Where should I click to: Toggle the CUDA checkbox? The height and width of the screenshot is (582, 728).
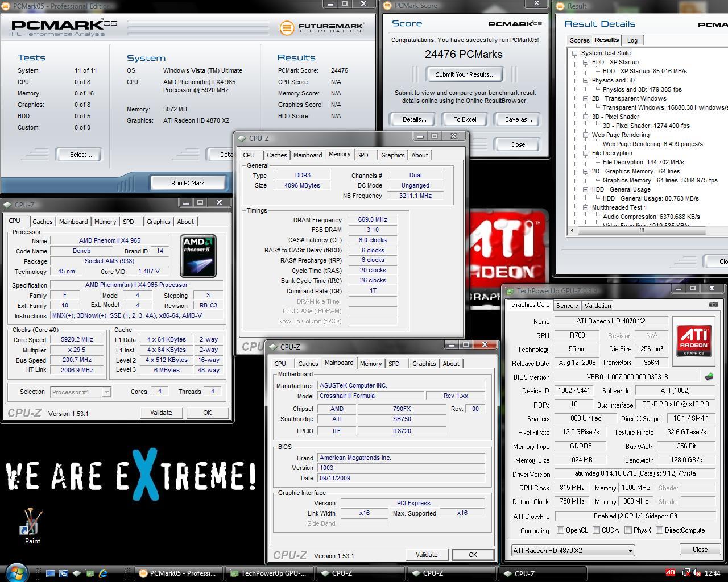[597, 530]
